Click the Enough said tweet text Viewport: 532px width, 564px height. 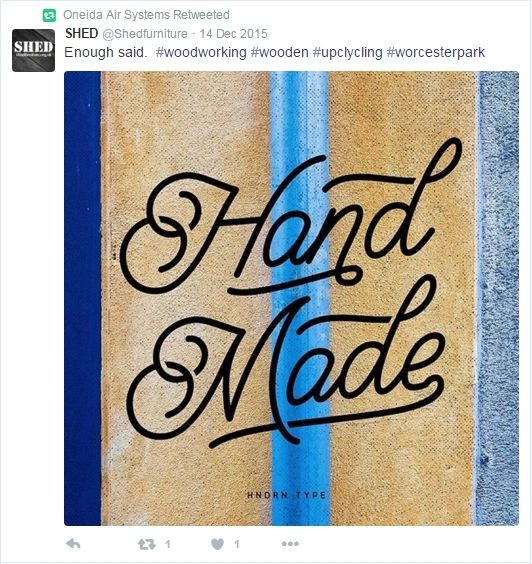click(105, 53)
